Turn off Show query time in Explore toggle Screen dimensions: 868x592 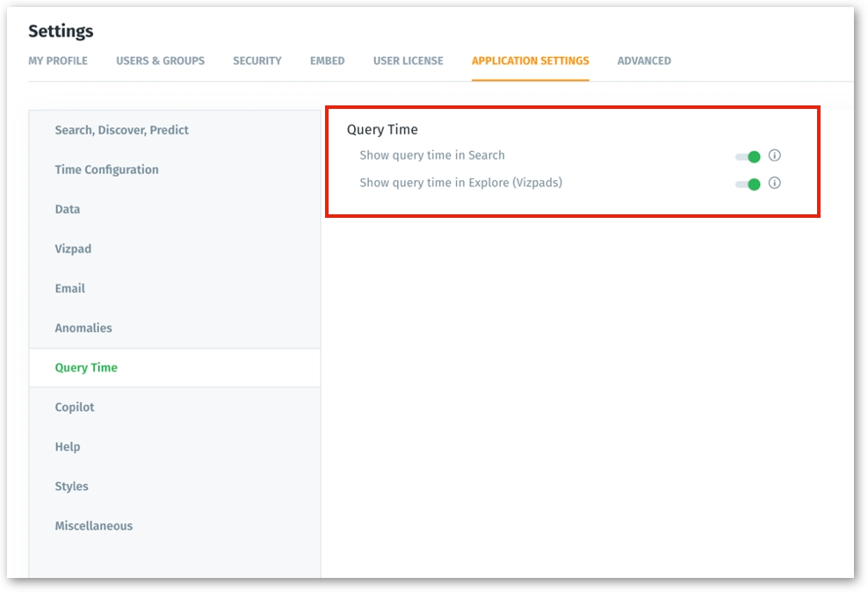pyautogui.click(x=748, y=184)
